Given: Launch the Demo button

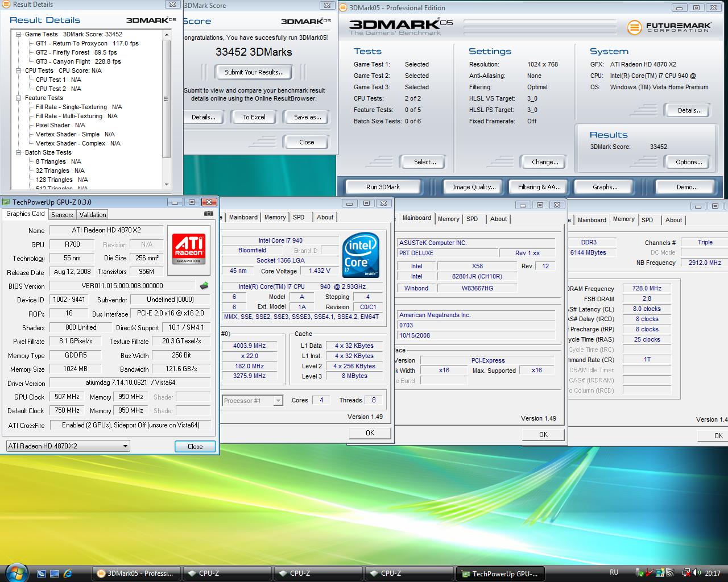Looking at the screenshot, I should [686, 187].
